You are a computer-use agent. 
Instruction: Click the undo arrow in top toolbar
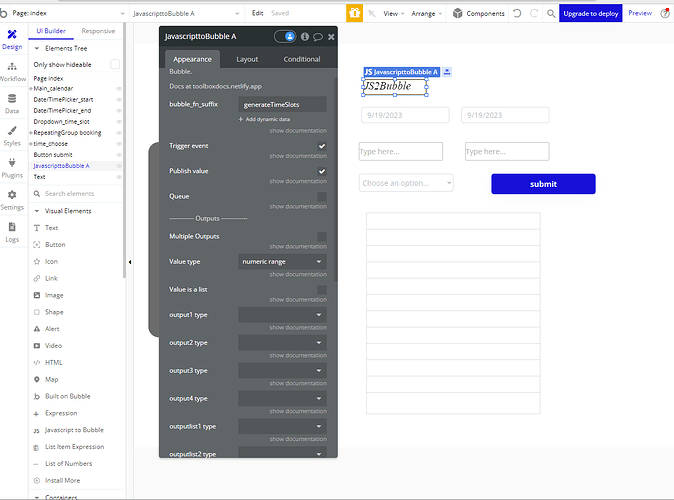pos(518,13)
